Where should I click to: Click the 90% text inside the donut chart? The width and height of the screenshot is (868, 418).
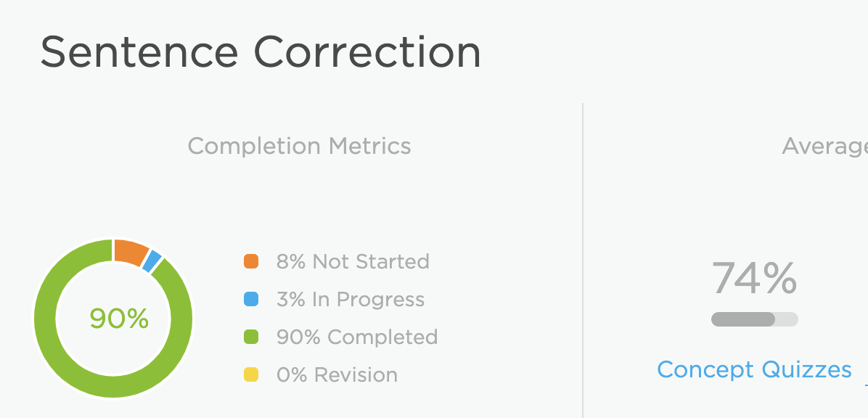coord(119,319)
